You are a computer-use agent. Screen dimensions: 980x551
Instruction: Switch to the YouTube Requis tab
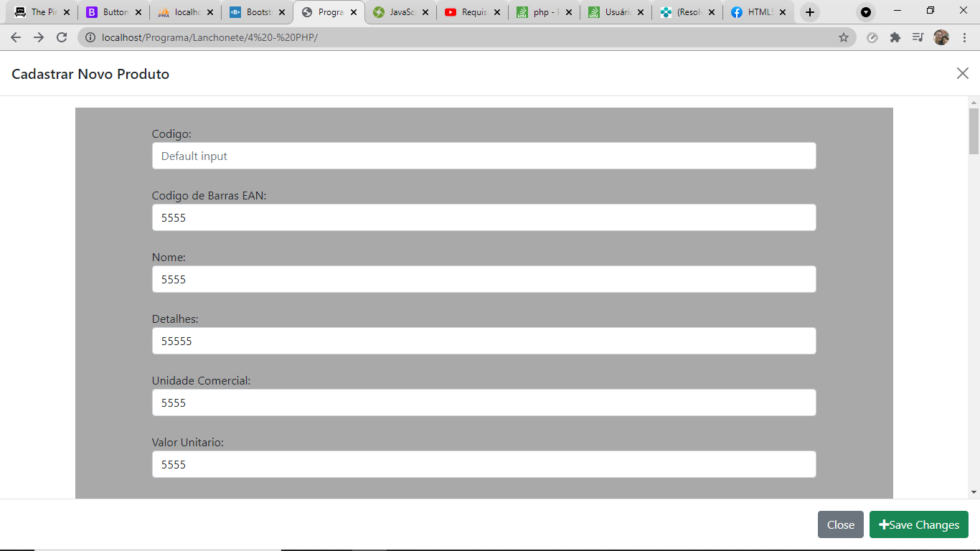(472, 12)
